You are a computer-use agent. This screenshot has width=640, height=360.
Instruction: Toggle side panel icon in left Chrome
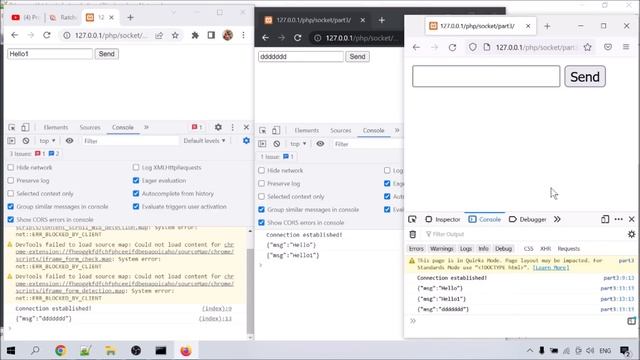211,36
